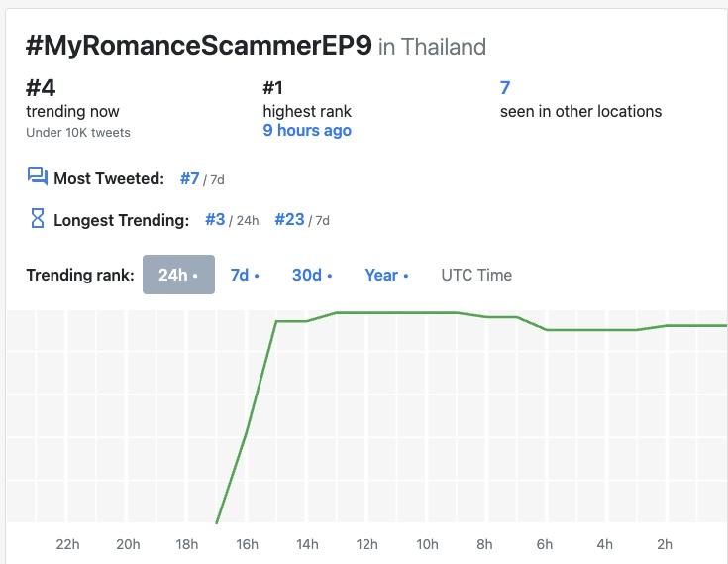Click the 16h label on chart axis
728x564 pixels.
coord(247,544)
